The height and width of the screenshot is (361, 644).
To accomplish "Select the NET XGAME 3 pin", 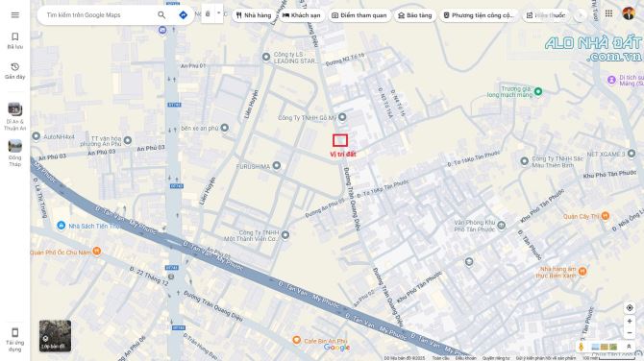I will pyautogui.click(x=632, y=154).
